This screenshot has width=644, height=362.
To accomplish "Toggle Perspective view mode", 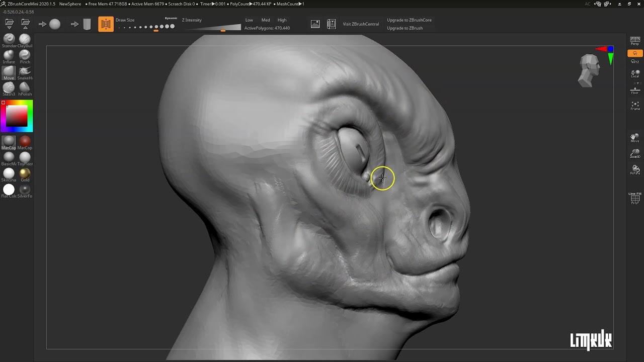I will [635, 41].
